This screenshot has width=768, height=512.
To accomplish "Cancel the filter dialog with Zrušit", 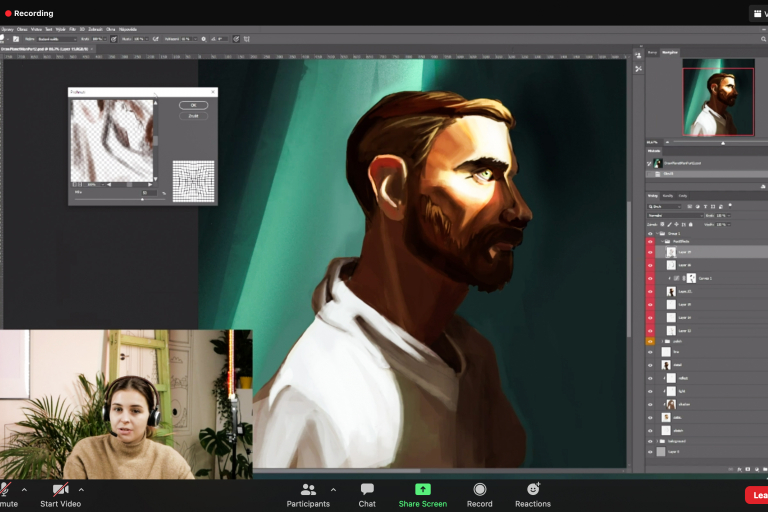I will [x=193, y=116].
